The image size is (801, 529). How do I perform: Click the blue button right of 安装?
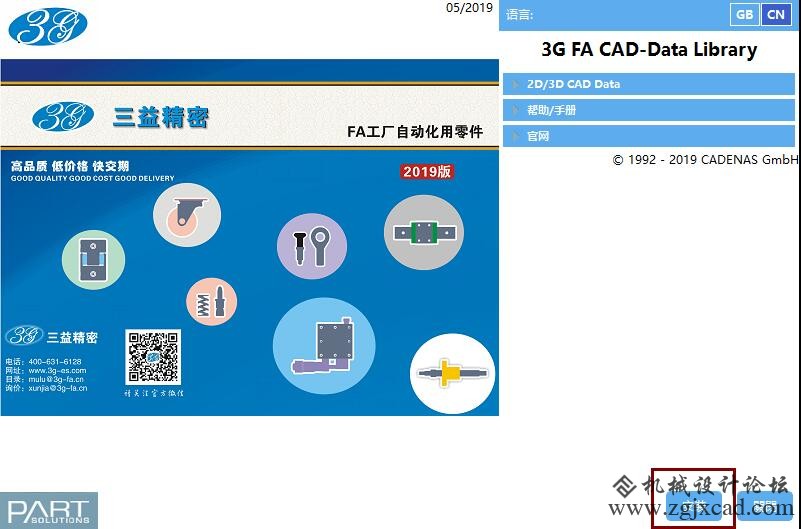click(765, 506)
